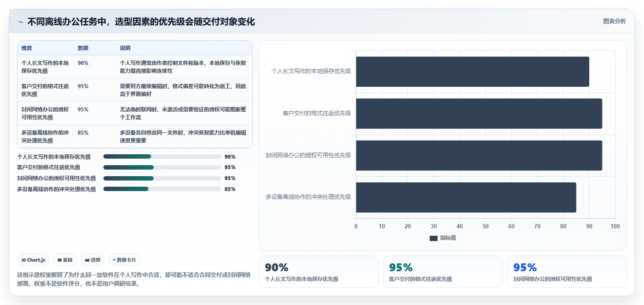Click chart axis label 多设备离线协作的冲突处理优先级
The width and height of the screenshot is (644, 305).
[308, 197]
